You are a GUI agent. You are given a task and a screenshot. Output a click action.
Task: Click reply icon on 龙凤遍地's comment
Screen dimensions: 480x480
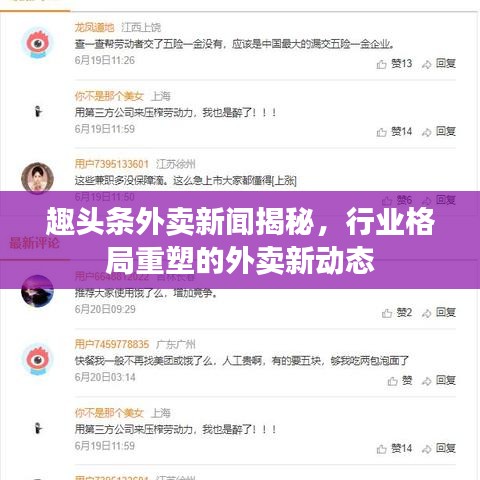click(x=426, y=64)
